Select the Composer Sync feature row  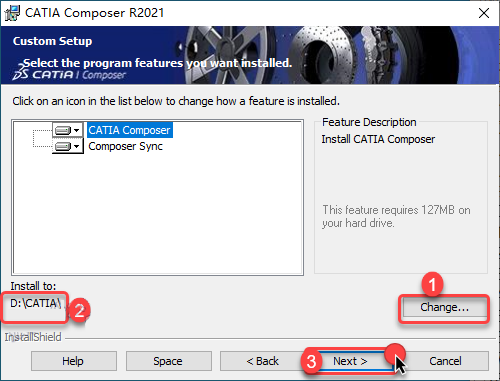tap(125, 146)
